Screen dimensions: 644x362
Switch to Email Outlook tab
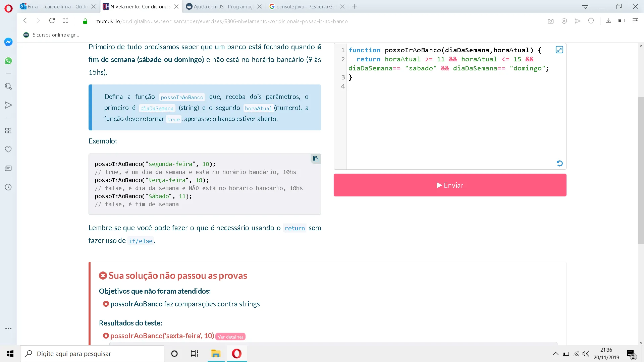[57, 6]
